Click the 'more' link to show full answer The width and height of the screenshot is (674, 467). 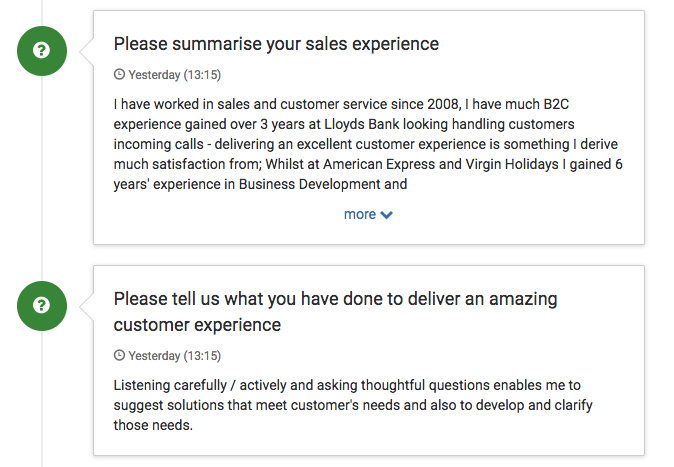pos(360,214)
